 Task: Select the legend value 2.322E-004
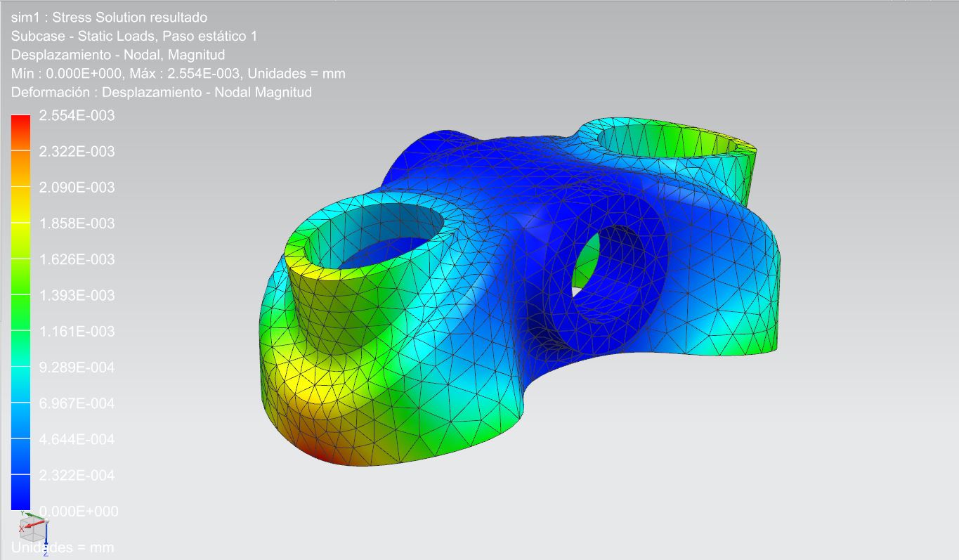pos(77,475)
